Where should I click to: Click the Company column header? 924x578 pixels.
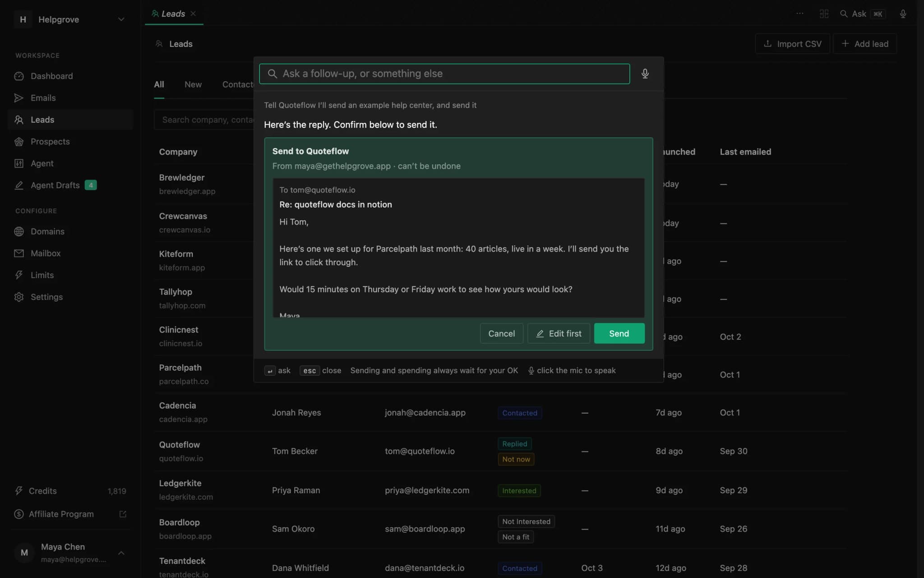coord(178,152)
